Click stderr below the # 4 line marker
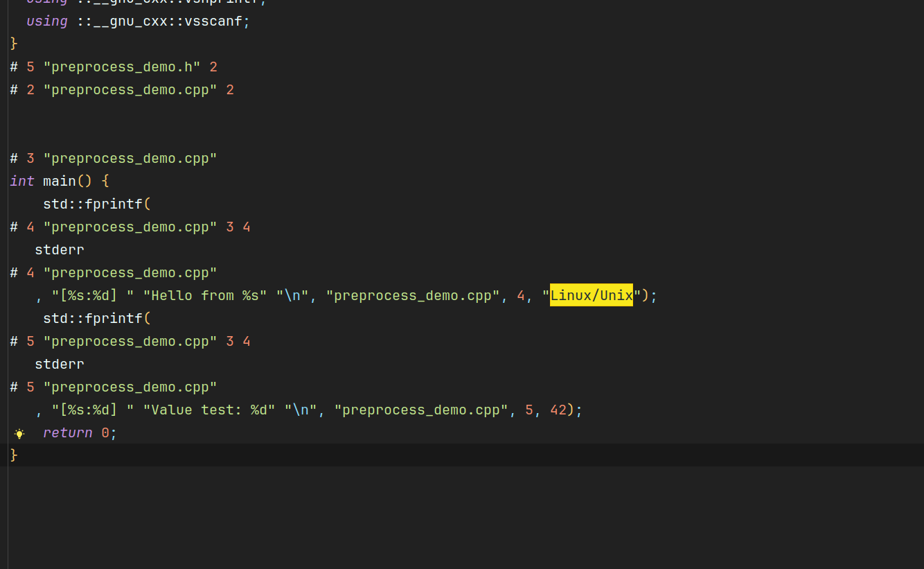924x569 pixels. point(60,250)
